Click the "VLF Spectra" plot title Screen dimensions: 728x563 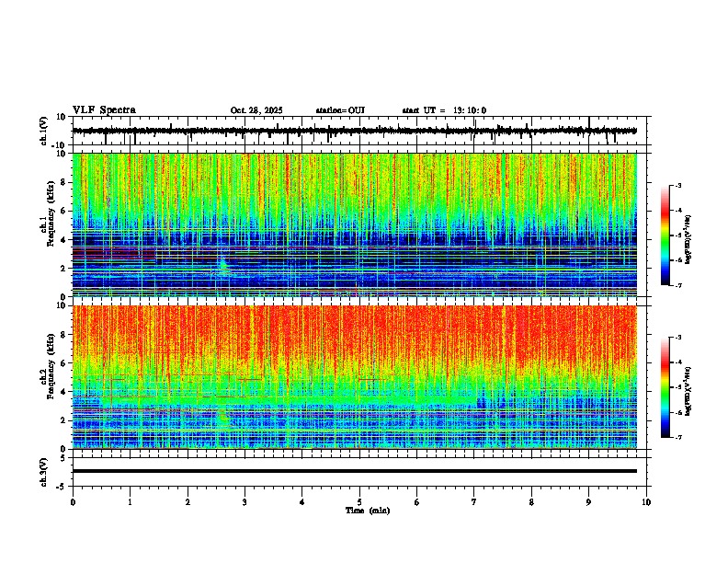coord(104,110)
